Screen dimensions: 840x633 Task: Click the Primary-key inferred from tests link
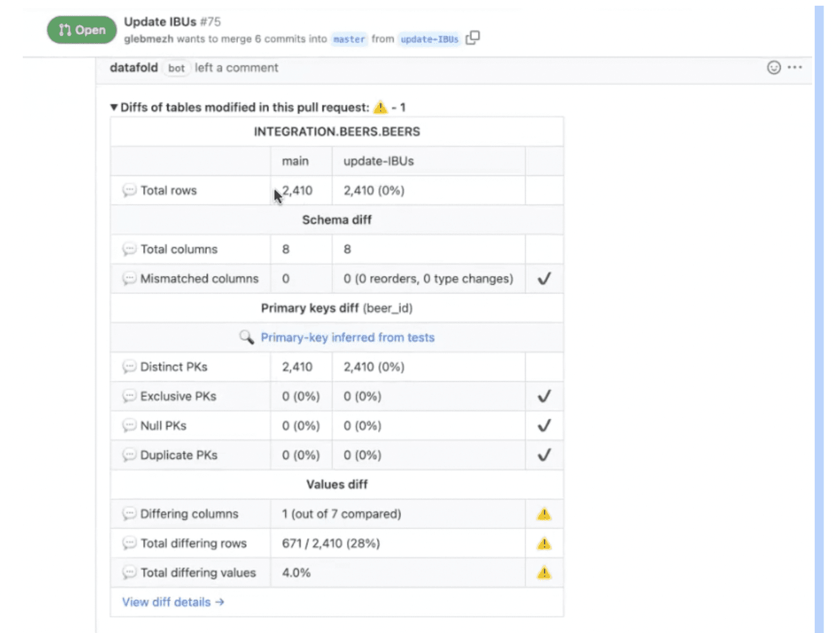click(x=347, y=337)
